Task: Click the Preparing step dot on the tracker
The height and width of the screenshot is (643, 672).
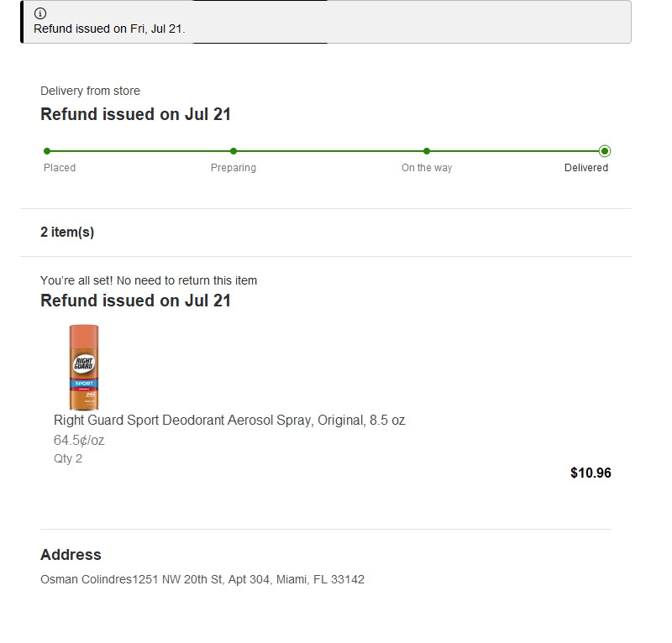Action: point(234,151)
